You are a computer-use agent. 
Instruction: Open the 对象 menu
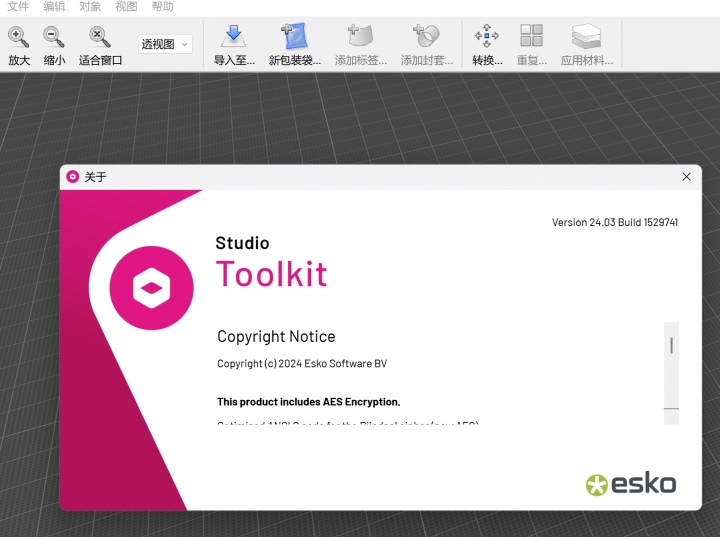90,6
